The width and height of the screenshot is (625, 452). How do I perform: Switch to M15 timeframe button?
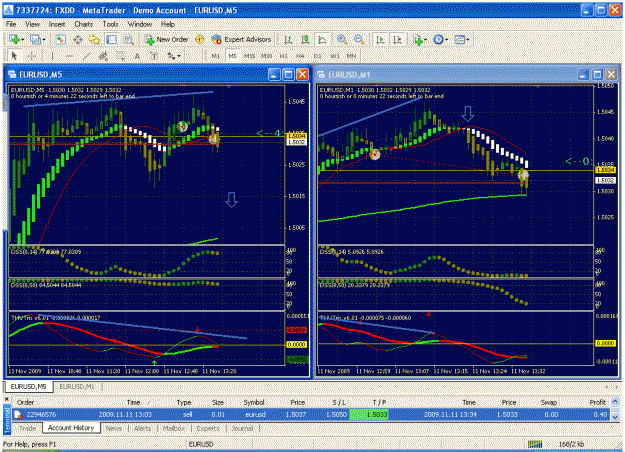[250, 56]
